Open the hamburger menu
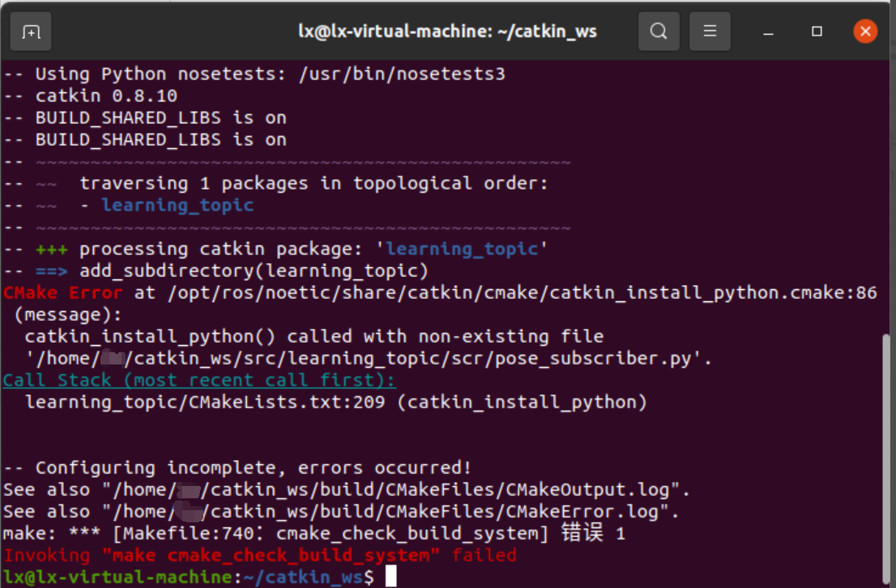896x588 pixels. point(710,32)
